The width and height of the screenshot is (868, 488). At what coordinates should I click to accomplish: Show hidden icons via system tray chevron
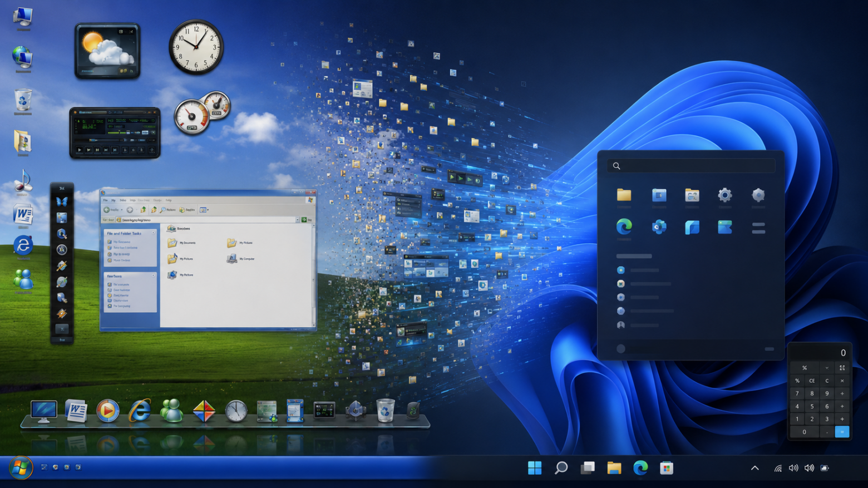click(754, 468)
